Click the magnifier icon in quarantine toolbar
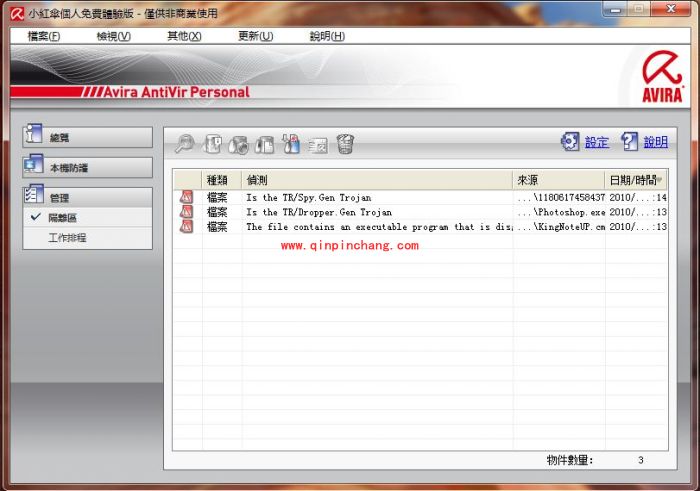Screen dimensions: 700x491 coord(184,144)
